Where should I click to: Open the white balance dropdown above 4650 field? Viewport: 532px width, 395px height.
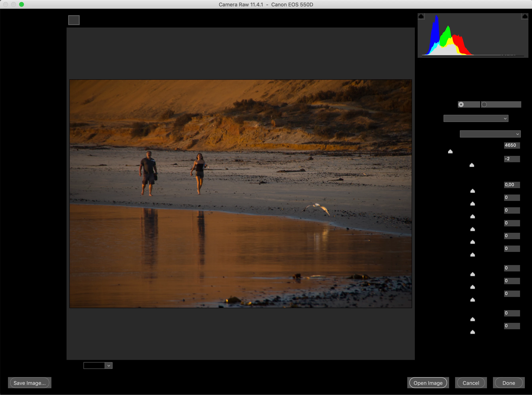click(490, 134)
